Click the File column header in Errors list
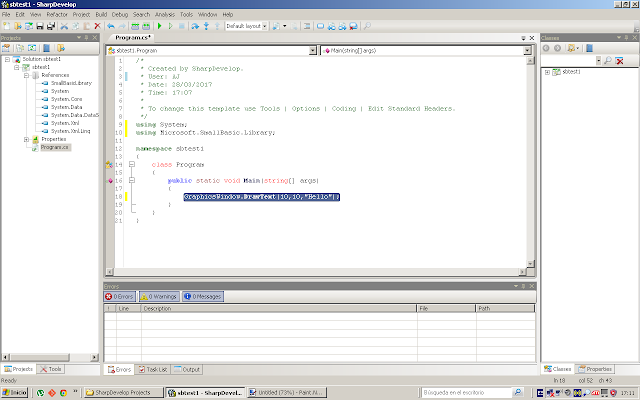640x400 pixels. pos(446,309)
